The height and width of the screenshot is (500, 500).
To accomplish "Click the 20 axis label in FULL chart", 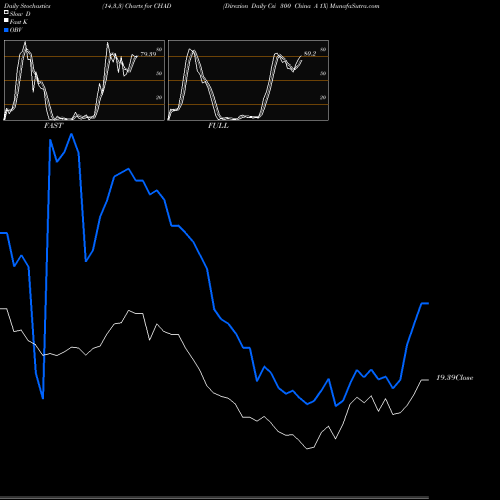I will [x=323, y=98].
